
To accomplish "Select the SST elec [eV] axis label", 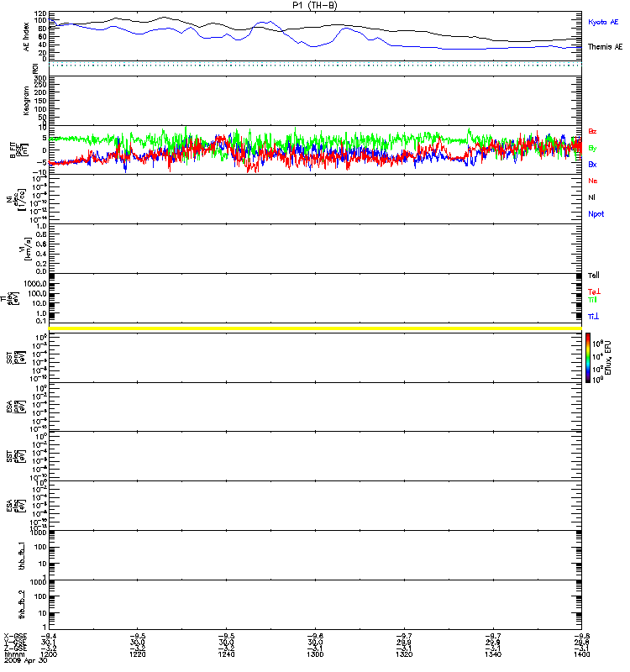I will tap(16, 456).
